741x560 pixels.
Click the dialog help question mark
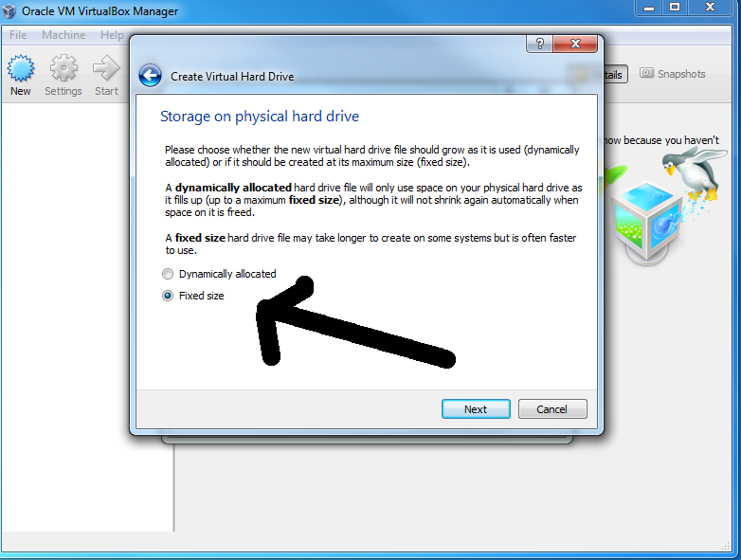[x=540, y=44]
